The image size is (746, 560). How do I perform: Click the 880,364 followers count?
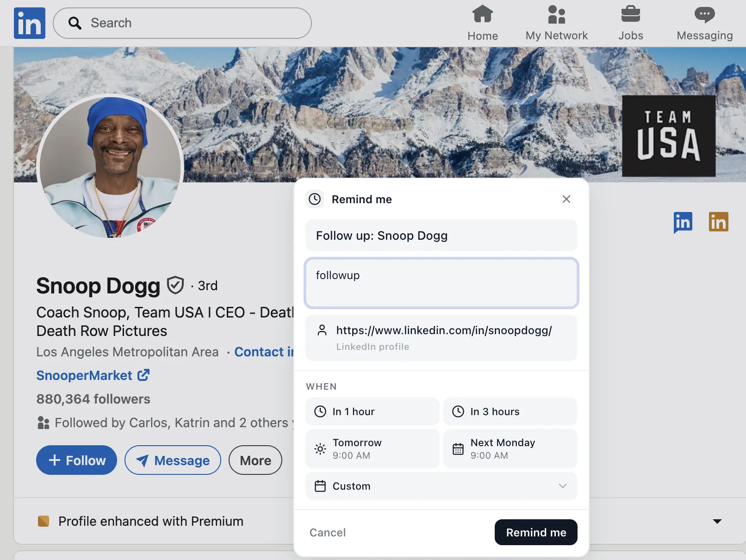point(93,399)
